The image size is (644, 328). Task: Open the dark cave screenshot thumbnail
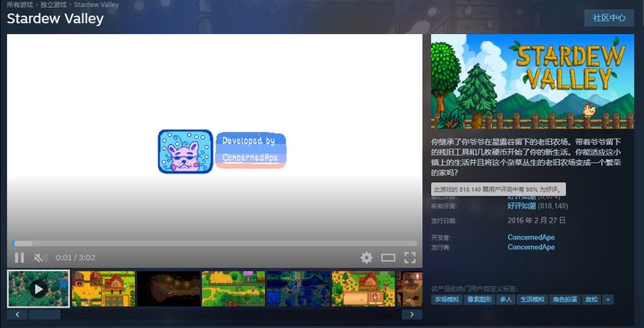[168, 289]
